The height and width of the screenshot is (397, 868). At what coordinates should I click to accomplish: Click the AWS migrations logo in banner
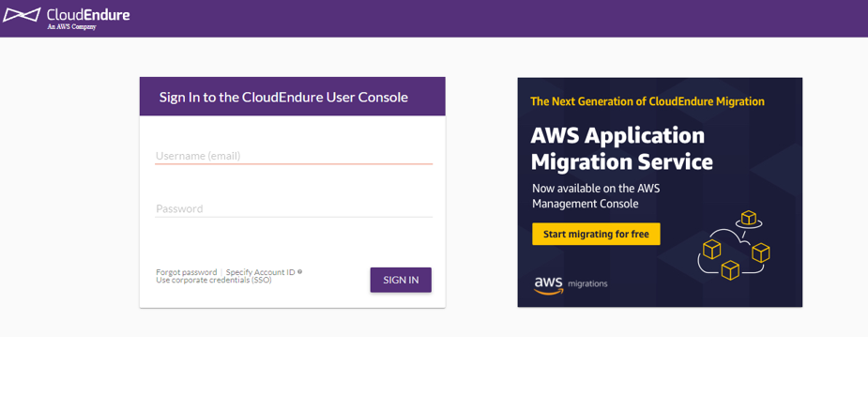(x=571, y=284)
